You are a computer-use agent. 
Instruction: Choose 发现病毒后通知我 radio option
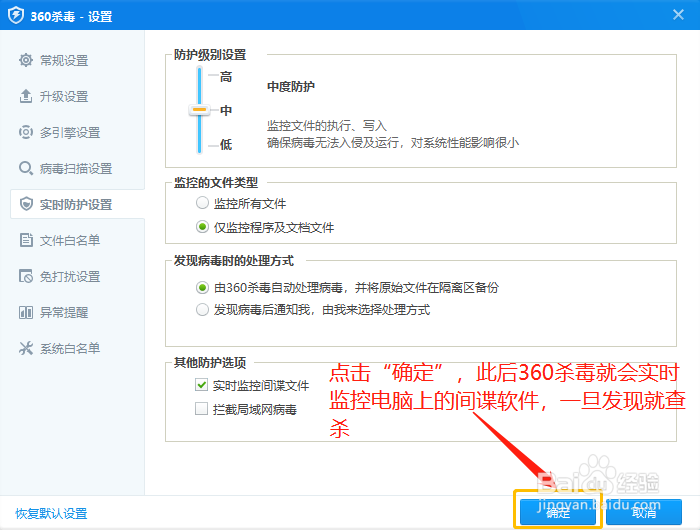pos(202,309)
